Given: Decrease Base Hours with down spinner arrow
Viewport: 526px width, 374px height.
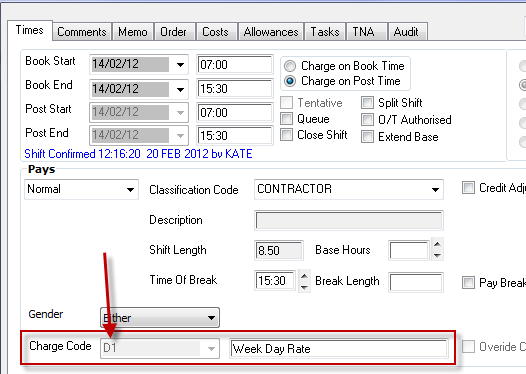Looking at the screenshot, I should pyautogui.click(x=437, y=255).
